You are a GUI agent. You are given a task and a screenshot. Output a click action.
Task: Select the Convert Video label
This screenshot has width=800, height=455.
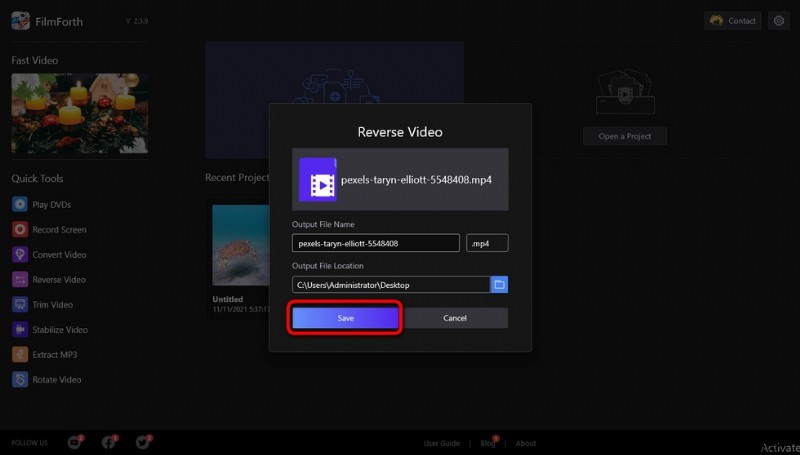(59, 255)
